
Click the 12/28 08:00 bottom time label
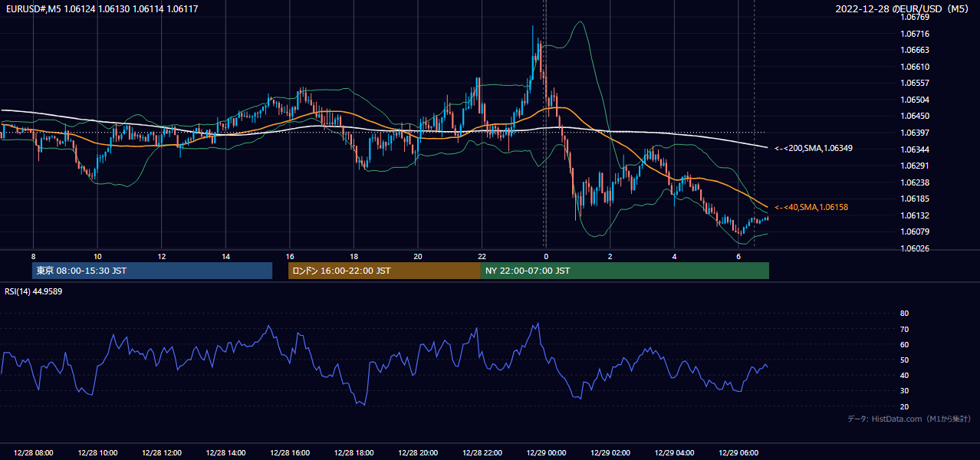(x=33, y=453)
